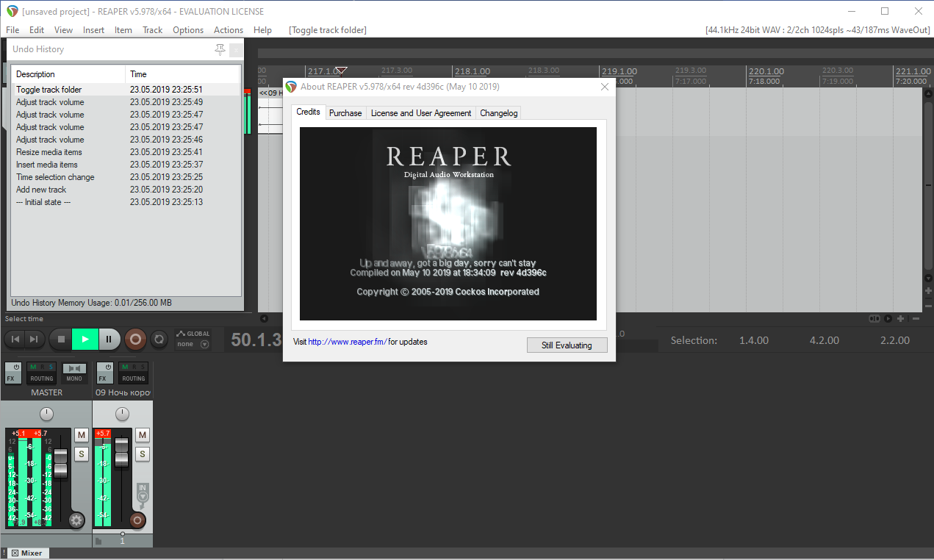View the Changelog tab
The width and height of the screenshot is (934, 560).
click(x=499, y=112)
